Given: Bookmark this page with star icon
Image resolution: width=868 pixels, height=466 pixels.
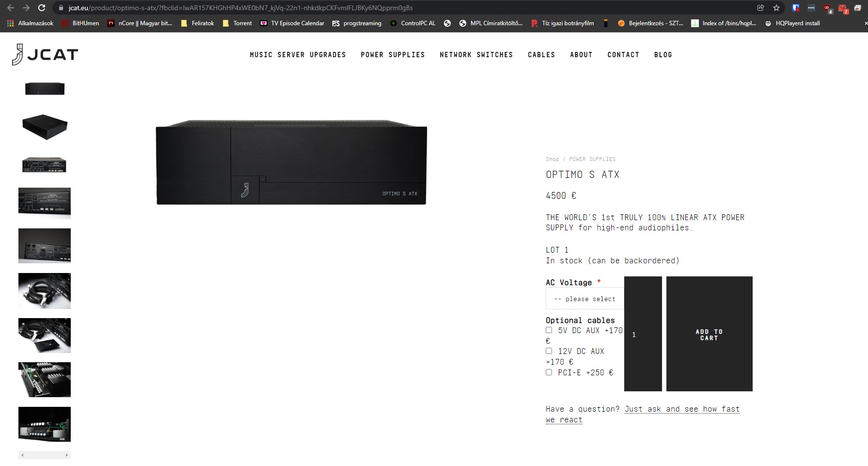Looking at the screenshot, I should pyautogui.click(x=776, y=8).
